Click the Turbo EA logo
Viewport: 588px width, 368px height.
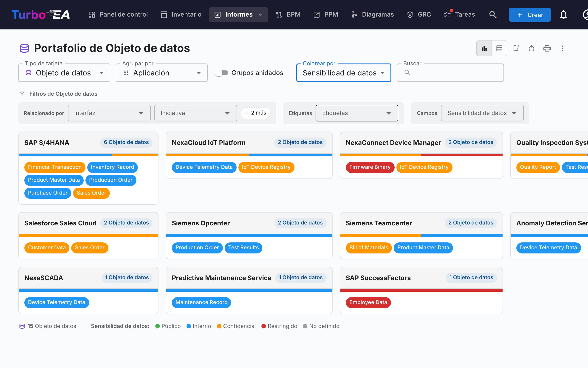tap(41, 14)
